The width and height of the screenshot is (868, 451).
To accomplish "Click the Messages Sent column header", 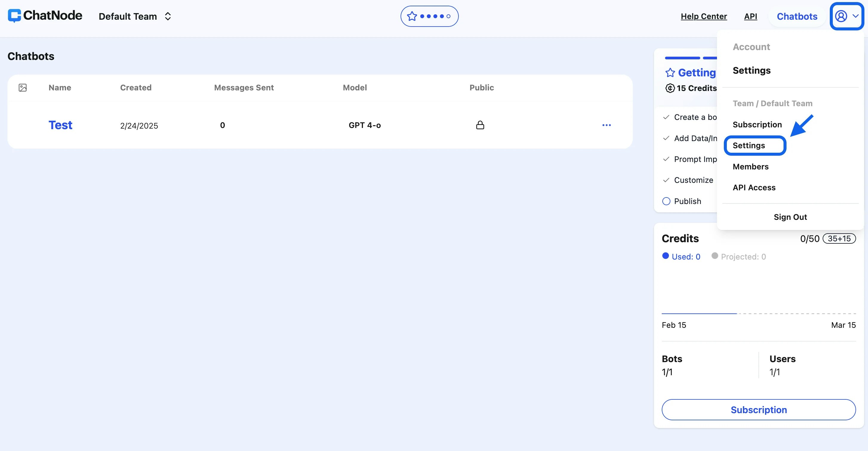I will 244,88.
